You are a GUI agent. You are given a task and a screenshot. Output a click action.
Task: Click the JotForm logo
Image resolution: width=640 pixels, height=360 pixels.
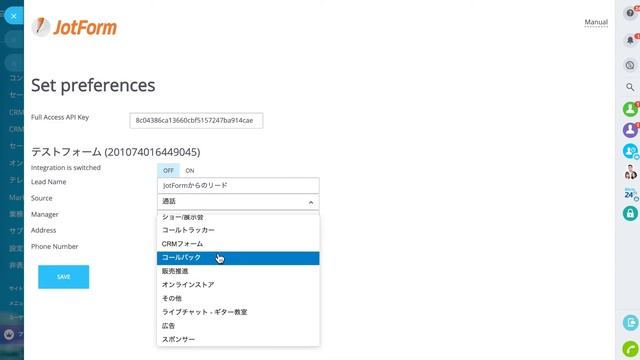pyautogui.click(x=74, y=27)
